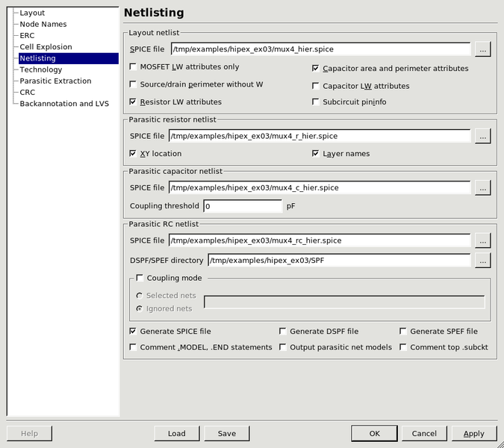
Task: Check Generate DSPF file option
Action: (283, 331)
